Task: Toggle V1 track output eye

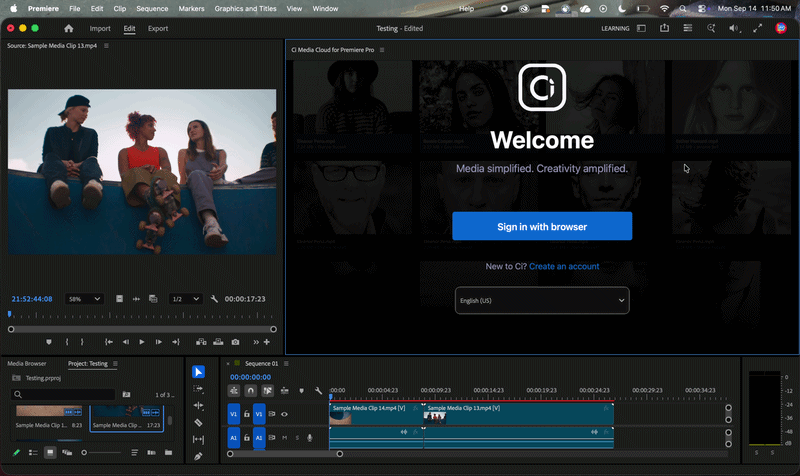Action: point(285,414)
